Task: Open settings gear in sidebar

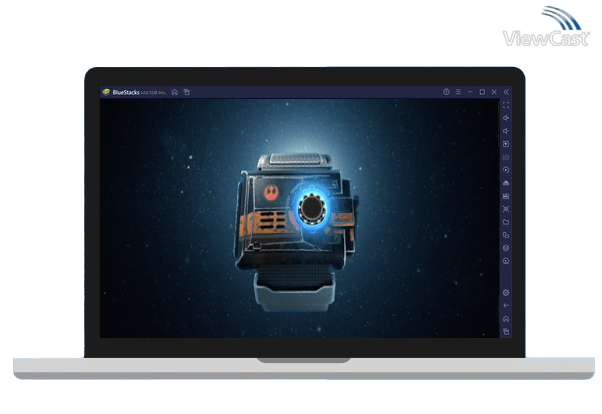Action: [x=506, y=293]
